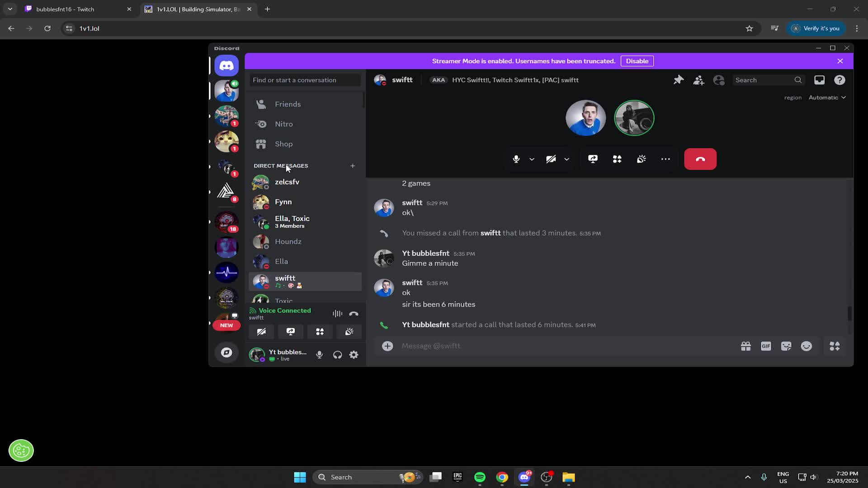Open Shop page

pyautogui.click(x=305, y=144)
